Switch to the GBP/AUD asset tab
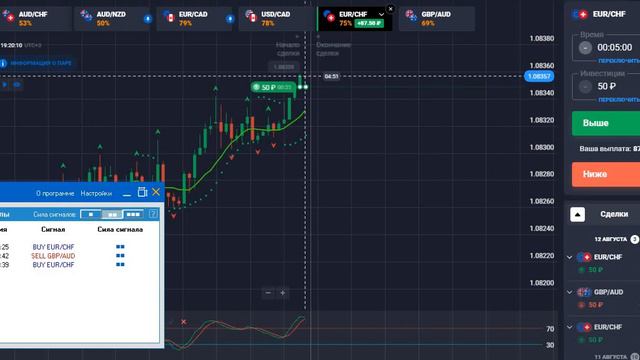 point(437,18)
